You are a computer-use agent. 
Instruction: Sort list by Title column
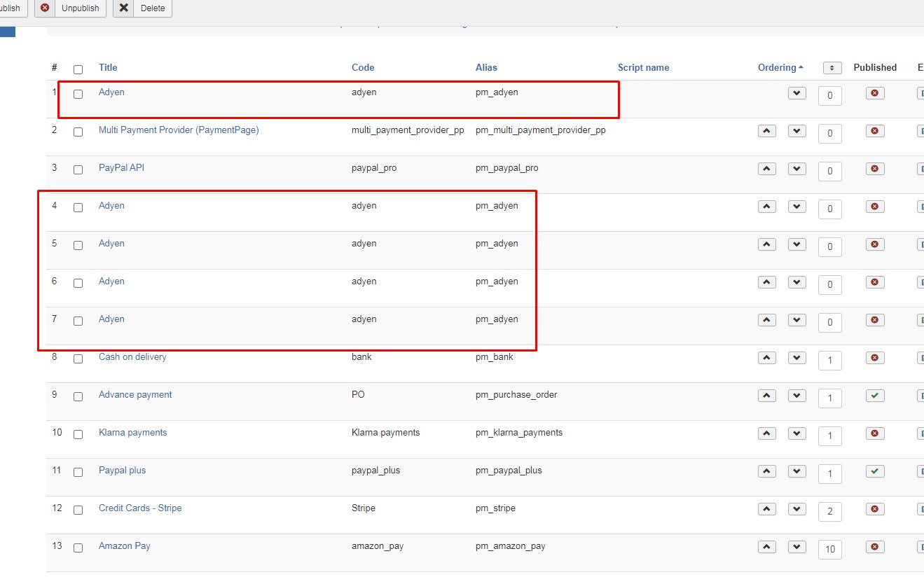point(108,68)
